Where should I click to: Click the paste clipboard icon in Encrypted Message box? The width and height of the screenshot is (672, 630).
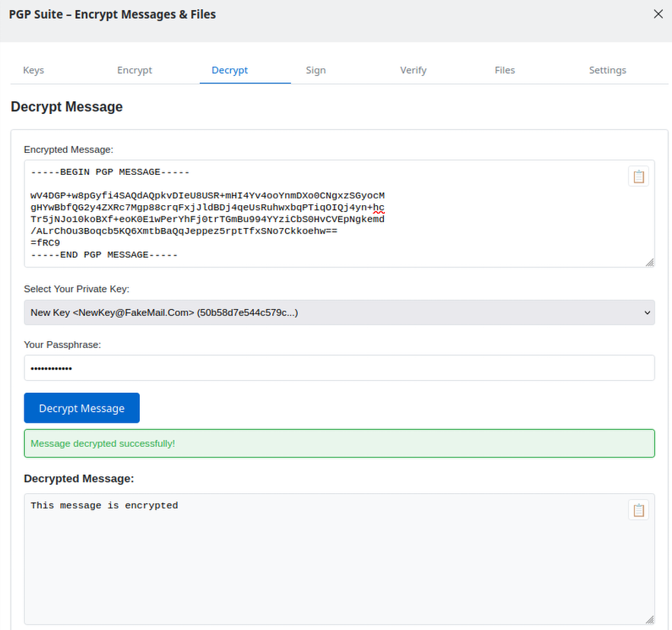click(638, 176)
